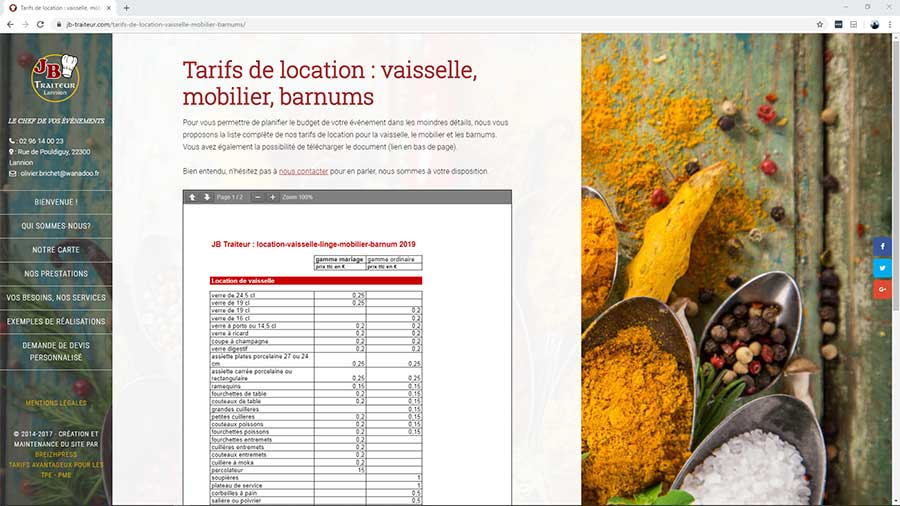Click the coupe à champagne row
Image resolution: width=900 pixels, height=506 pixels.
(x=316, y=341)
